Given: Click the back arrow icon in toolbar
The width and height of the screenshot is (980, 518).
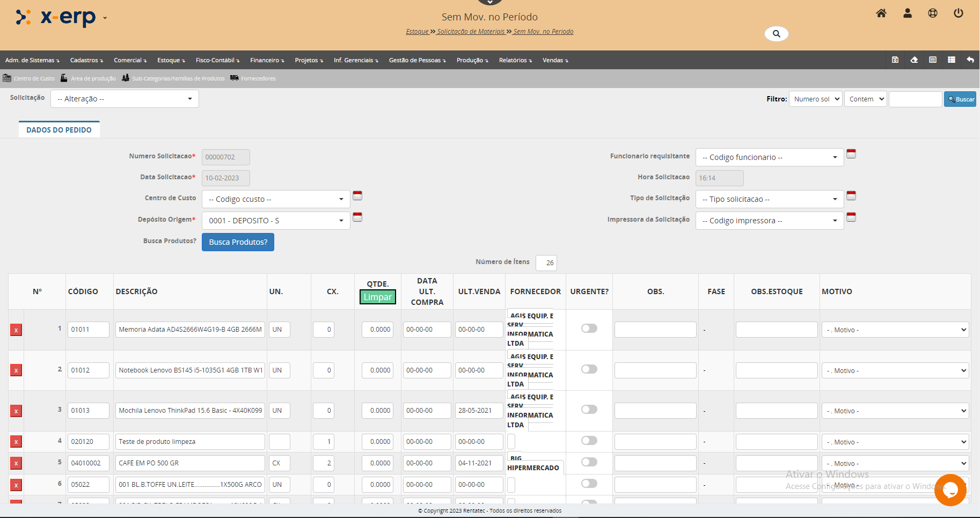Looking at the screenshot, I should [970, 60].
